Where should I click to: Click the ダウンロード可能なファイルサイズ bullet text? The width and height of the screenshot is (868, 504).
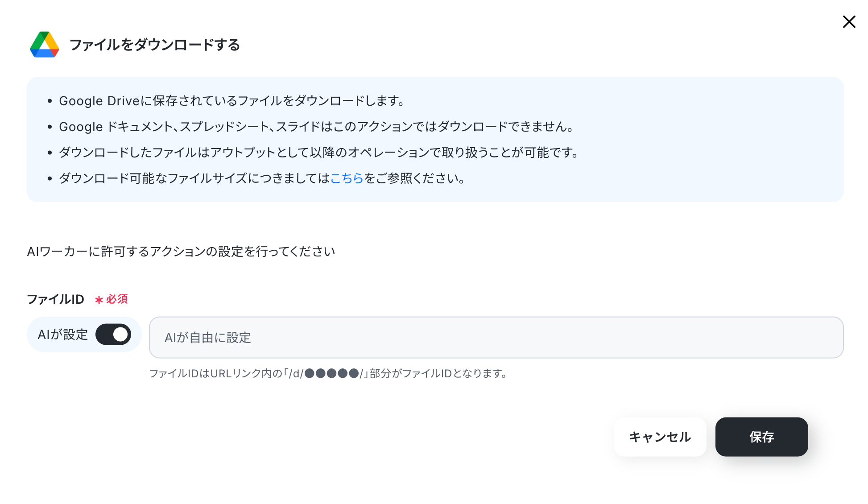(x=194, y=178)
